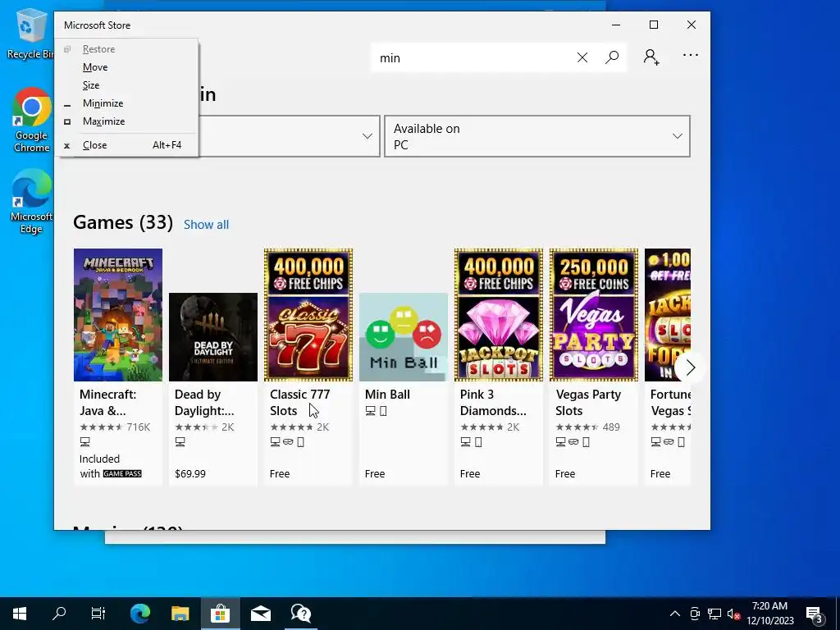This screenshot has height=630, width=840.
Task: Select the Recycle Bin desktop icon
Action: click(x=30, y=34)
